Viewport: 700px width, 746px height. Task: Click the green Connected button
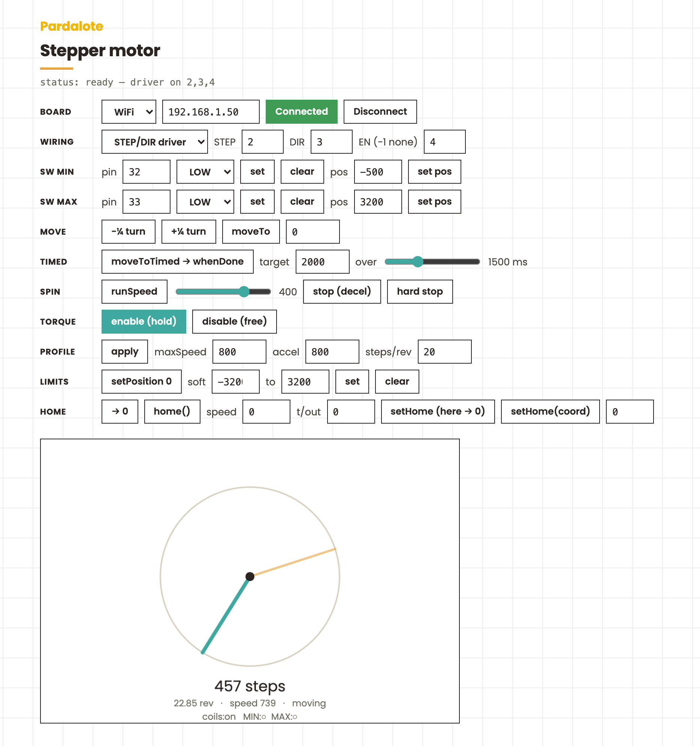point(301,112)
